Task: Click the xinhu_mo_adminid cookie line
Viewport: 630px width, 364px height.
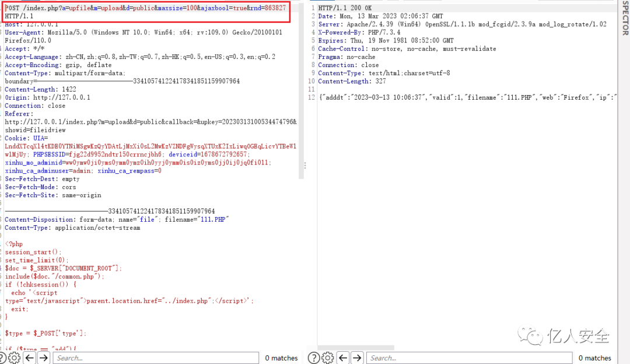Action: pyautogui.click(x=138, y=162)
